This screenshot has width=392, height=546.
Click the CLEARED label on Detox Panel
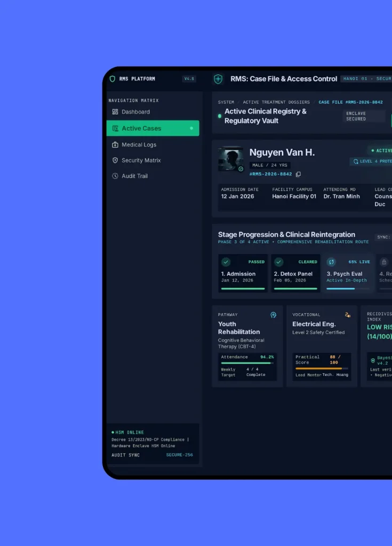click(x=308, y=262)
